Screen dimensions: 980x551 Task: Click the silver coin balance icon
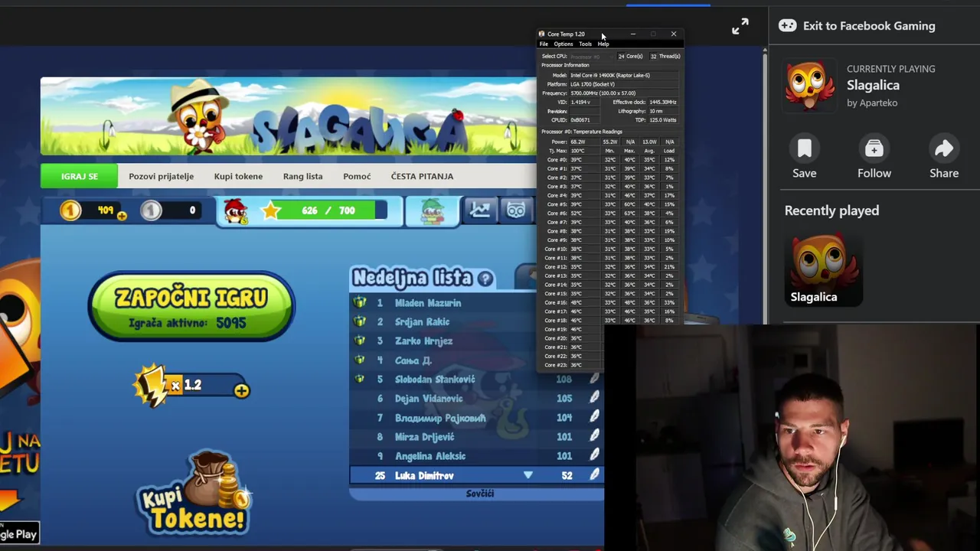click(x=151, y=210)
